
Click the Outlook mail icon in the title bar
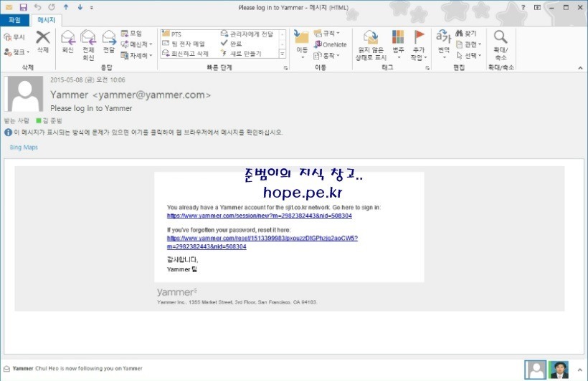(x=9, y=7)
